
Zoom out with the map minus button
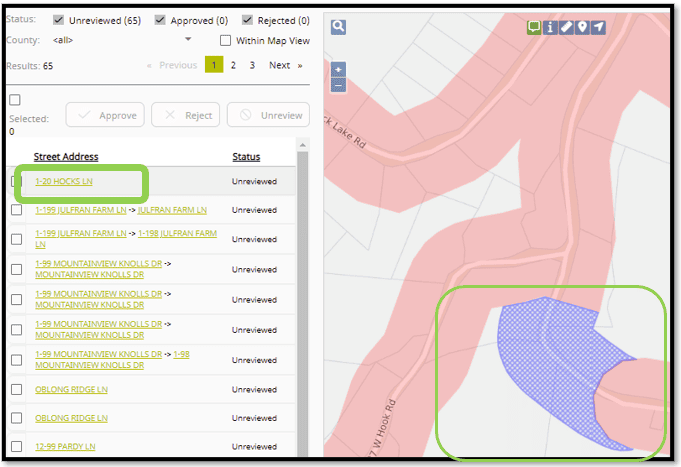click(338, 85)
